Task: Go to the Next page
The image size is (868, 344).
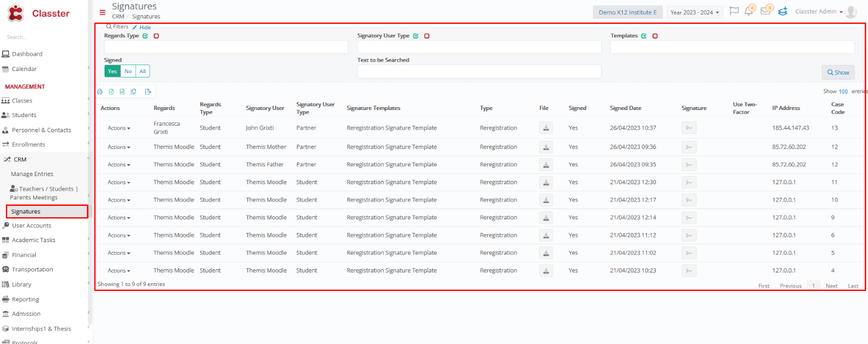Action: (832, 285)
